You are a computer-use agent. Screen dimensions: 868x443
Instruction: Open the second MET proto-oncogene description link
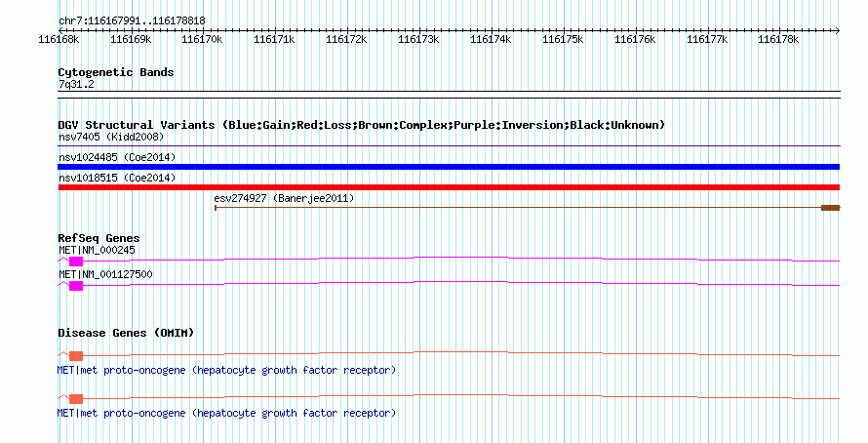[x=227, y=413]
